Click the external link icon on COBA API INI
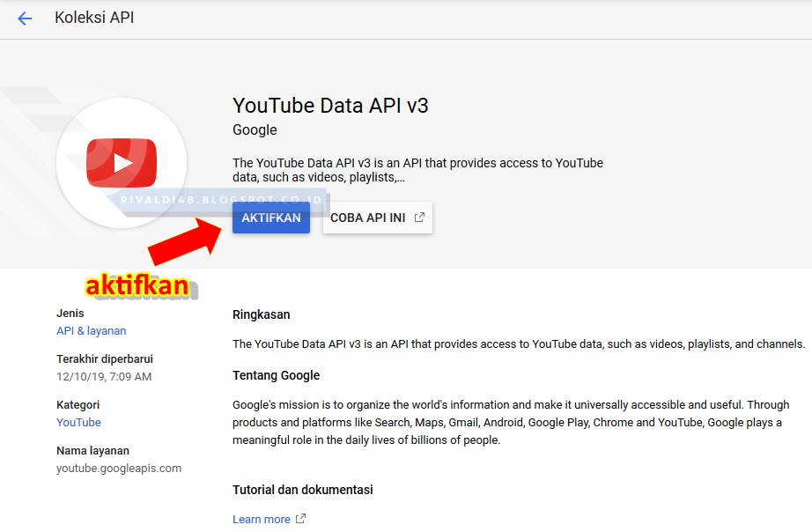This screenshot has width=812, height=532. 420,217
